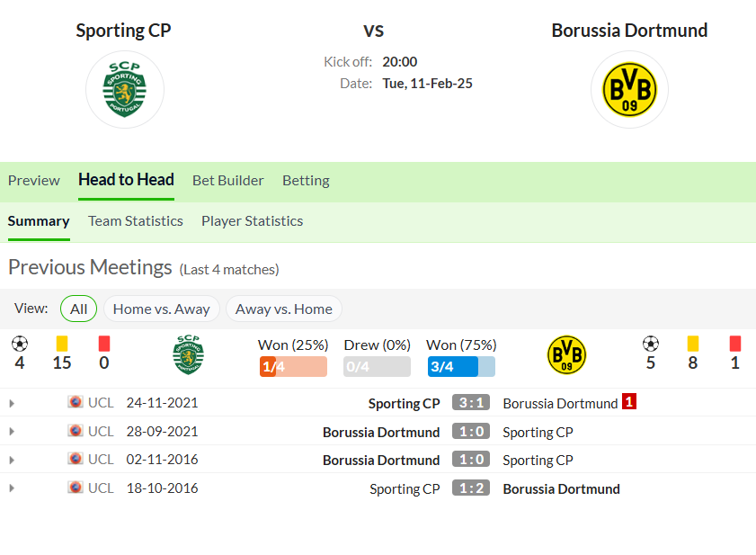Click the Borussia Dortmund BVB header logo

click(x=629, y=89)
